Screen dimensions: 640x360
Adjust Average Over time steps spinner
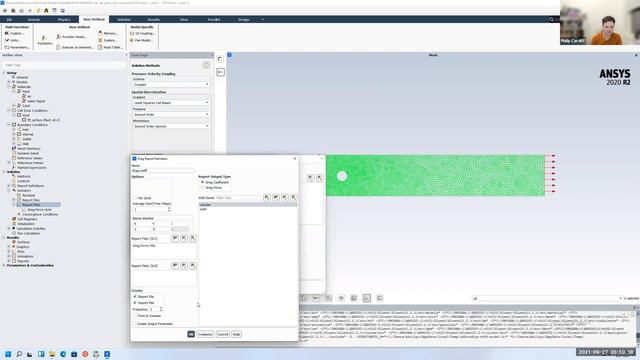(x=169, y=209)
